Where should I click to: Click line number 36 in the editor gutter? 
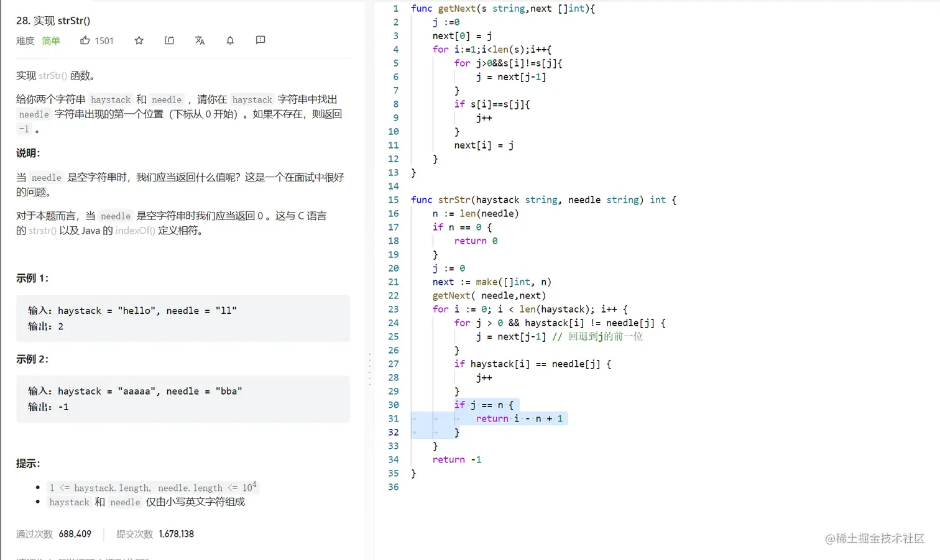pyautogui.click(x=394, y=487)
